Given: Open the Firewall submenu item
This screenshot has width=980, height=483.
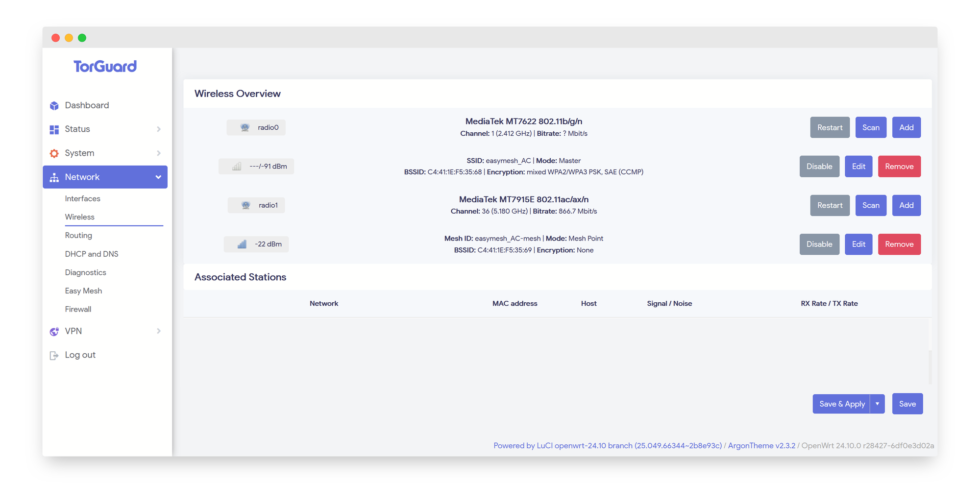Looking at the screenshot, I should pyautogui.click(x=78, y=309).
